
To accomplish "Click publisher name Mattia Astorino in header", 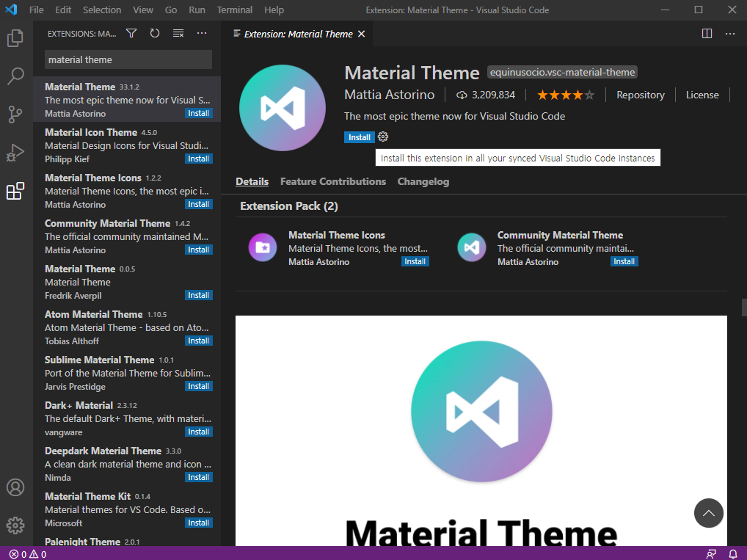I will click(x=389, y=95).
